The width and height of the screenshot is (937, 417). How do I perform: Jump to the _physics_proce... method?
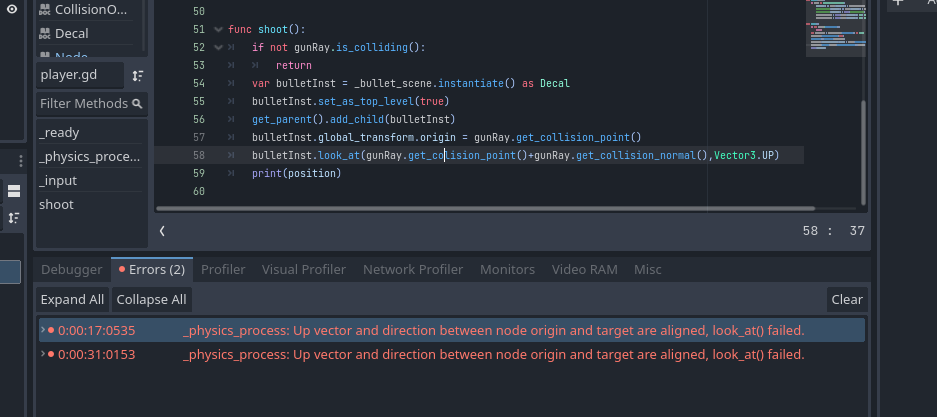[x=91, y=157]
